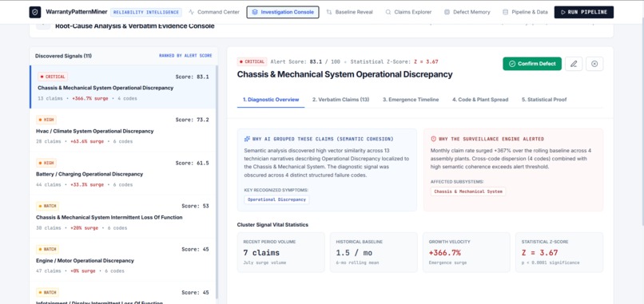Select the Investigation Console tab
Image resolution: width=644 pixels, height=304 pixels.
[283, 12]
